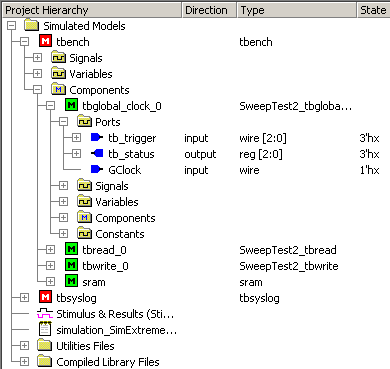Click the Variables folder icon under tbglobal_clock_0
This screenshot has width=390, height=369.
[x=84, y=201]
